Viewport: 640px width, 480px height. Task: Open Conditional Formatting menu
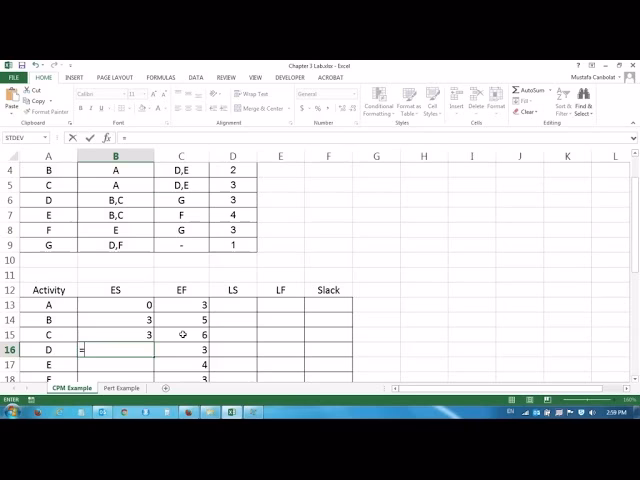(x=379, y=102)
